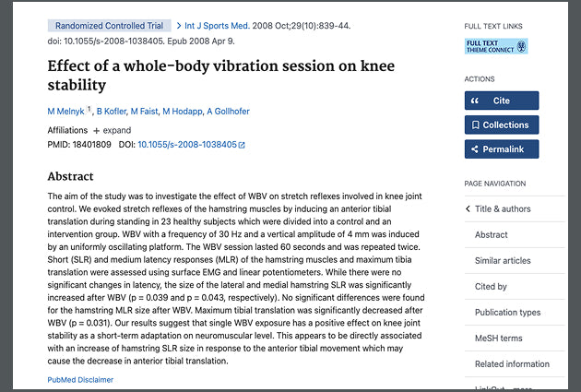Navigate to Publication types section
The image size is (581, 392).
coord(507,313)
